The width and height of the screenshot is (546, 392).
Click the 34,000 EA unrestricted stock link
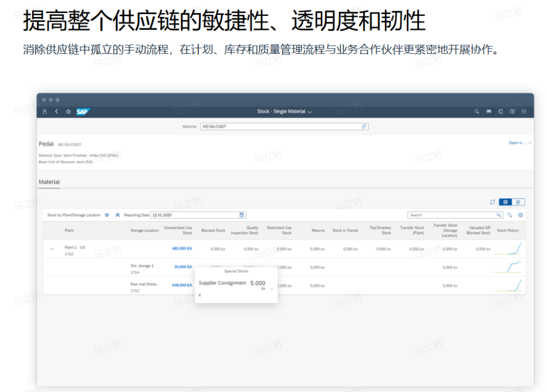click(183, 267)
